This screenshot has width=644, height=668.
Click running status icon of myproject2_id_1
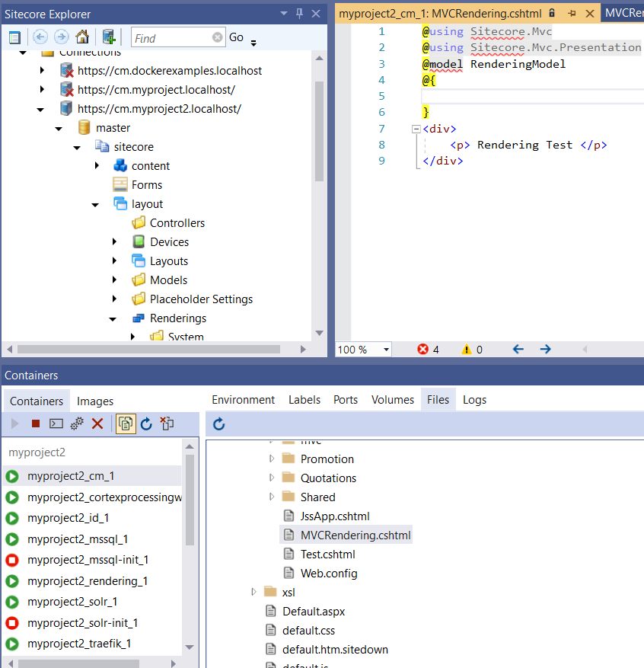pos(12,518)
